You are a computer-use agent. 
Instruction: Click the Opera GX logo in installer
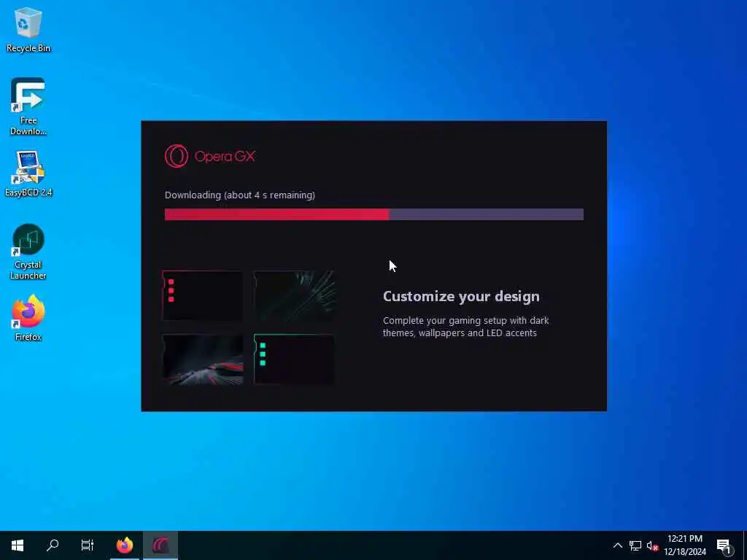210,156
